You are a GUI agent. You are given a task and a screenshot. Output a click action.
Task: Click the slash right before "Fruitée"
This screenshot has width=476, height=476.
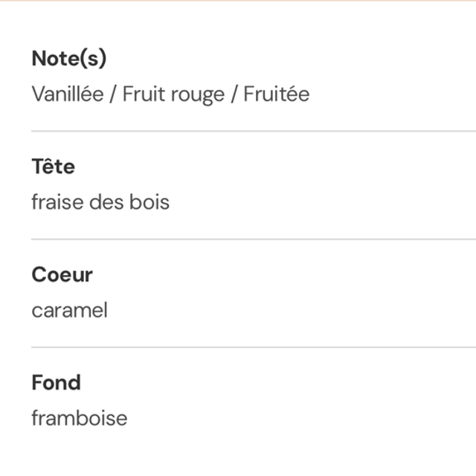(234, 94)
